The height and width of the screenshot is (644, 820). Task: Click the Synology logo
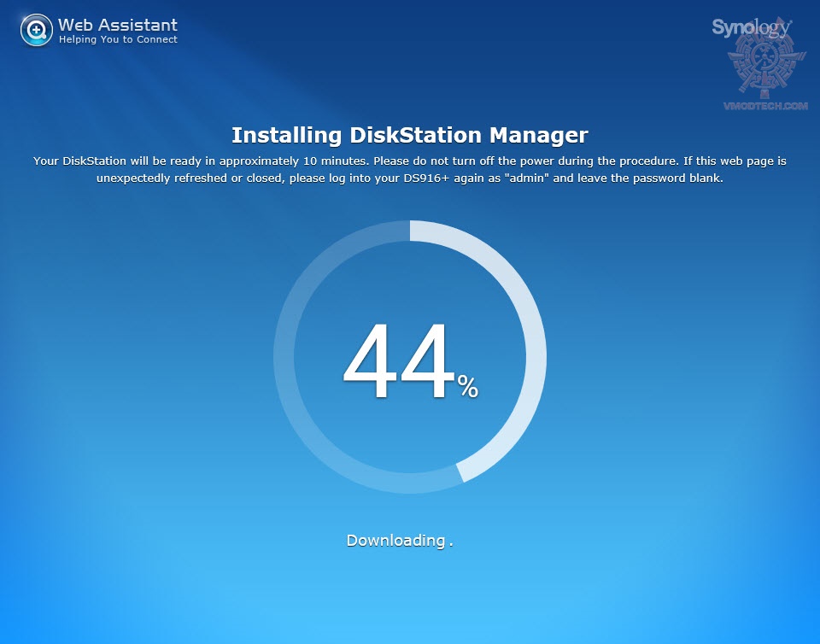[752, 27]
